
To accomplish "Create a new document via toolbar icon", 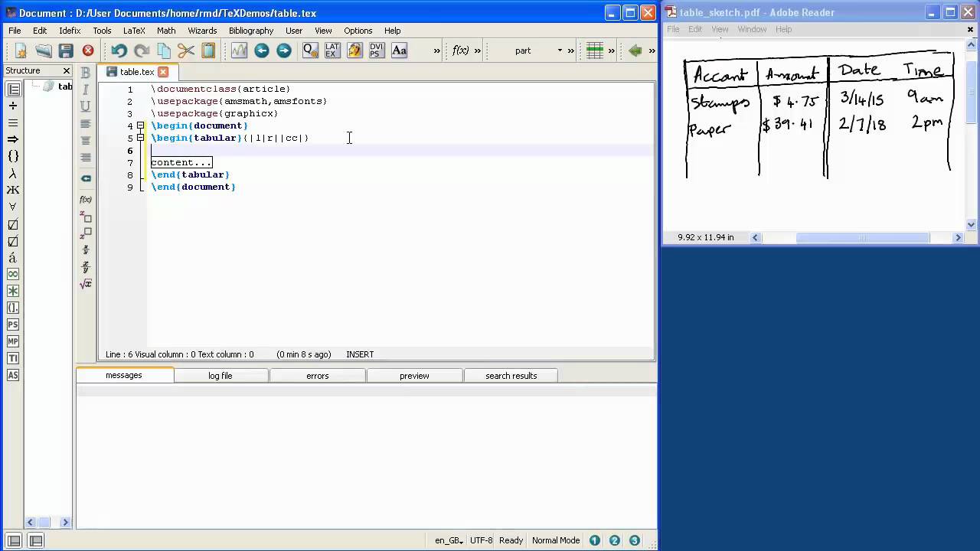I will pos(21,51).
